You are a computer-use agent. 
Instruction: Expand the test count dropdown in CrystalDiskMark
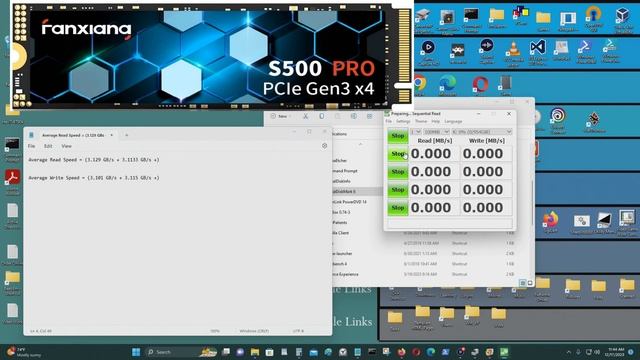tap(416, 132)
